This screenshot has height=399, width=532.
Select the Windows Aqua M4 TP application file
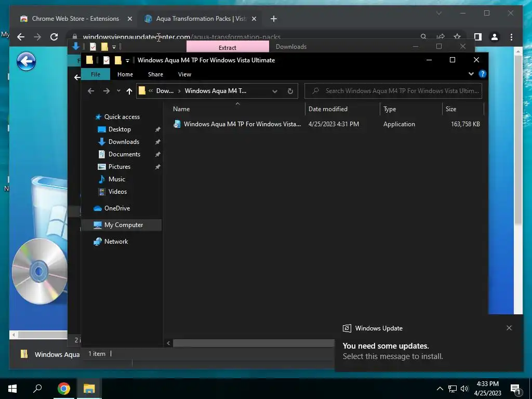point(237,124)
